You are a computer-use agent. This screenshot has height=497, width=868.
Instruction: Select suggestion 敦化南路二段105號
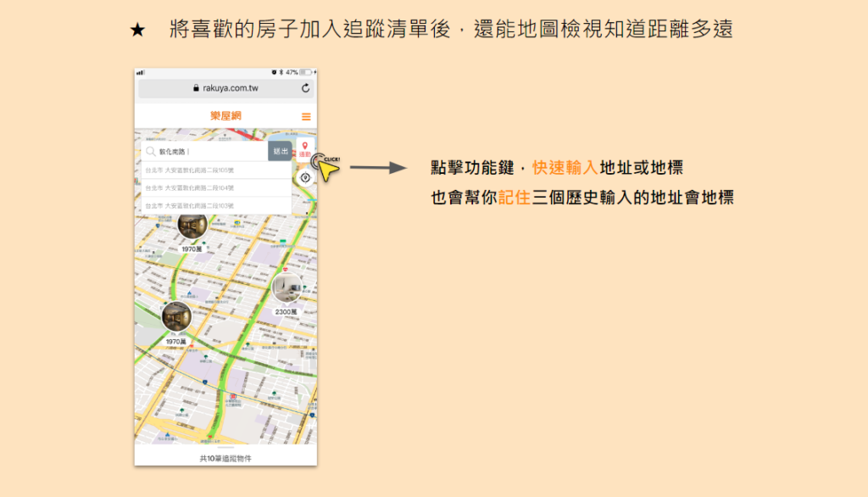tap(216, 170)
